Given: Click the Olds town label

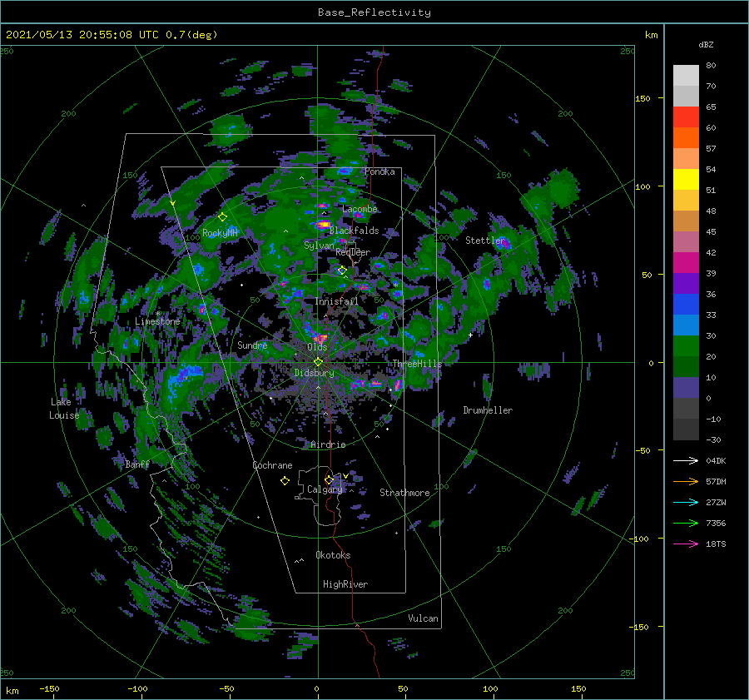Looking at the screenshot, I should tap(317, 347).
